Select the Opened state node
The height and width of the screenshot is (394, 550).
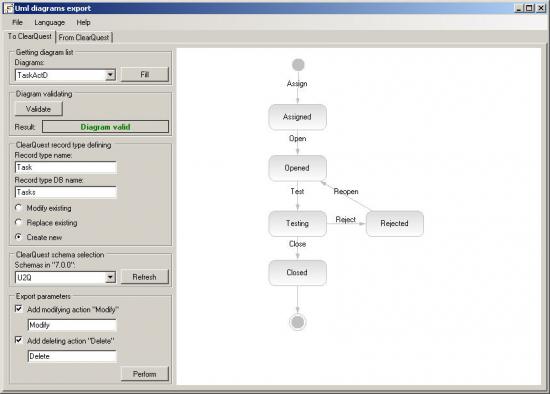pos(297,168)
